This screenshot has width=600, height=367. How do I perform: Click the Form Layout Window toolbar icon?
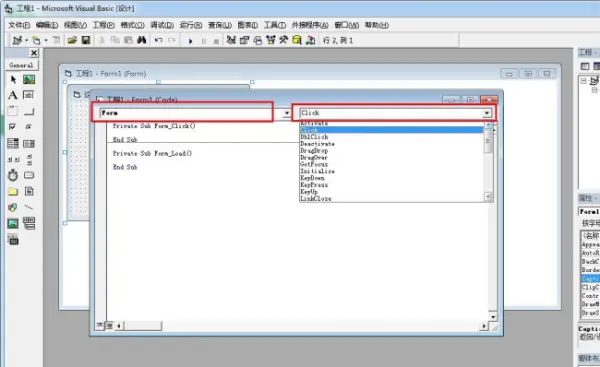click(258, 40)
